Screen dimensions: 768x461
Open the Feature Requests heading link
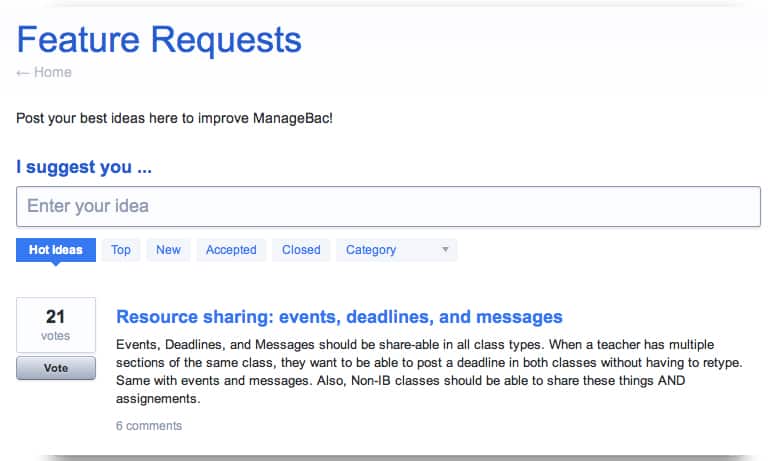tap(159, 40)
